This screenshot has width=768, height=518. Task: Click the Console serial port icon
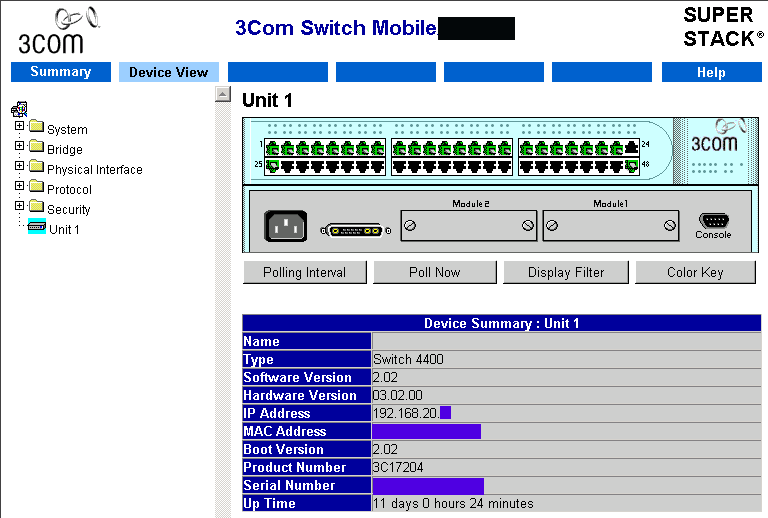pyautogui.click(x=714, y=221)
